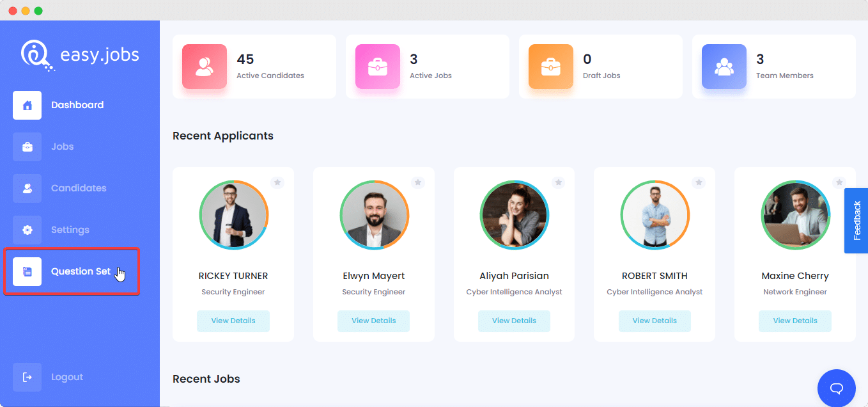
Task: Toggle the favorite star on Aliyah Parisian's card
Action: point(559,182)
